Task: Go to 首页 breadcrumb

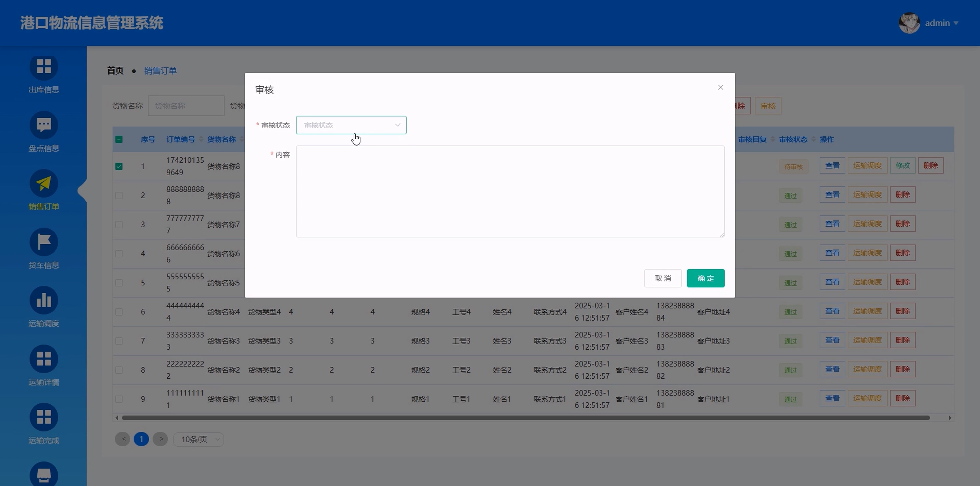Action: click(115, 71)
